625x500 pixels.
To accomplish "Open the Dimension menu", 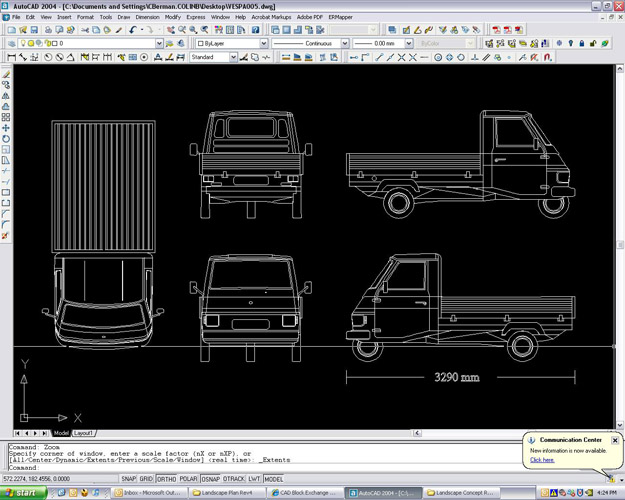I will (x=147, y=17).
